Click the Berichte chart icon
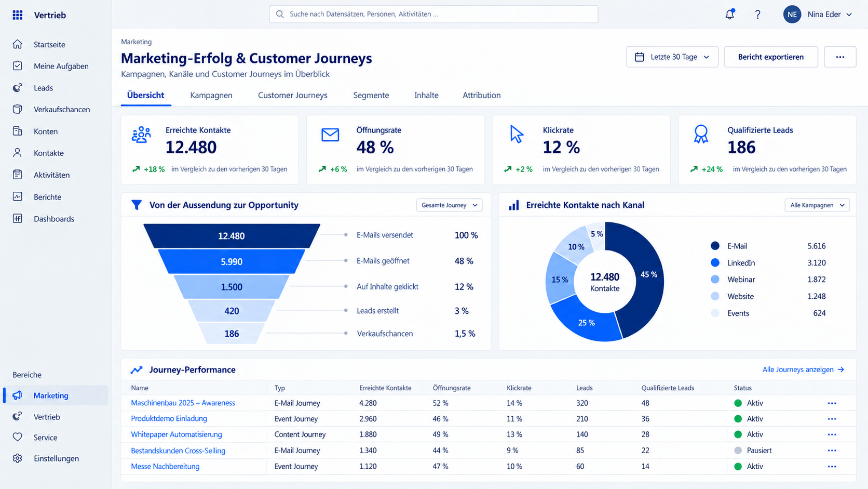 18,197
